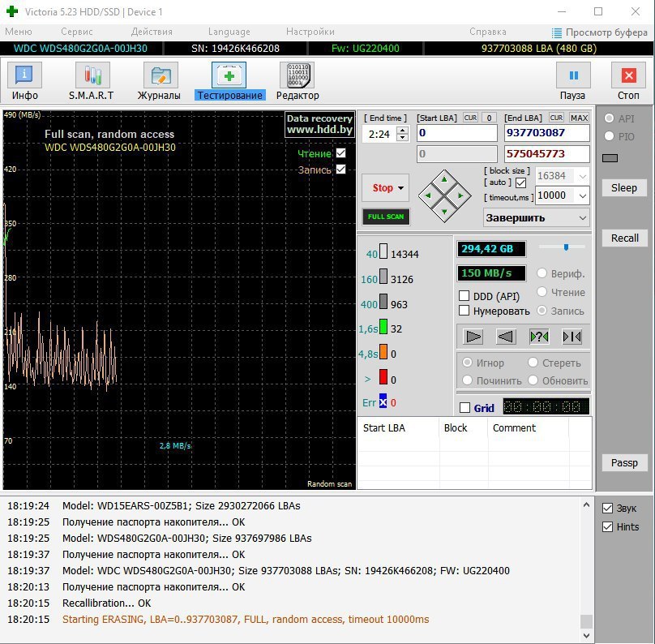Open the Сервис menu

tap(77, 32)
